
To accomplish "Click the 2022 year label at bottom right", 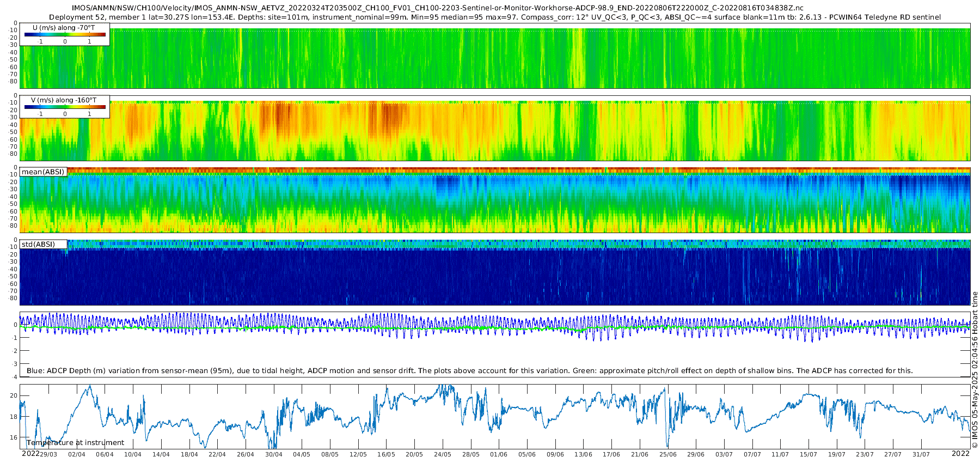I will pyautogui.click(x=960, y=453).
